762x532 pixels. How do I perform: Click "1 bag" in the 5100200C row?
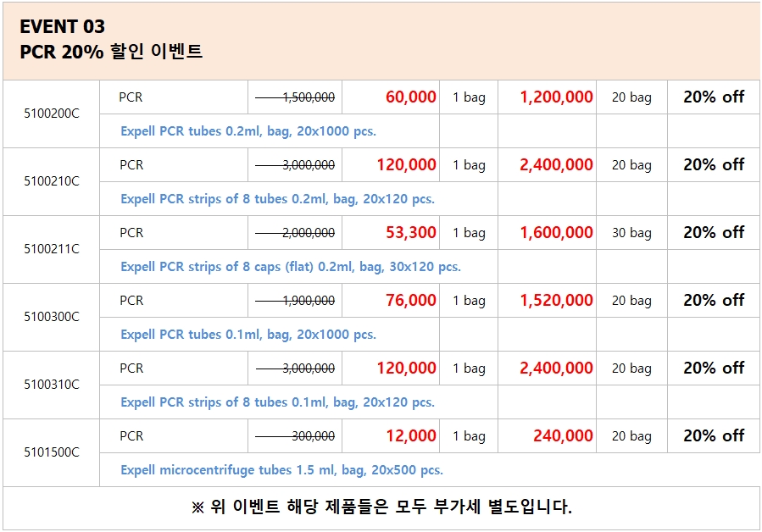click(469, 97)
